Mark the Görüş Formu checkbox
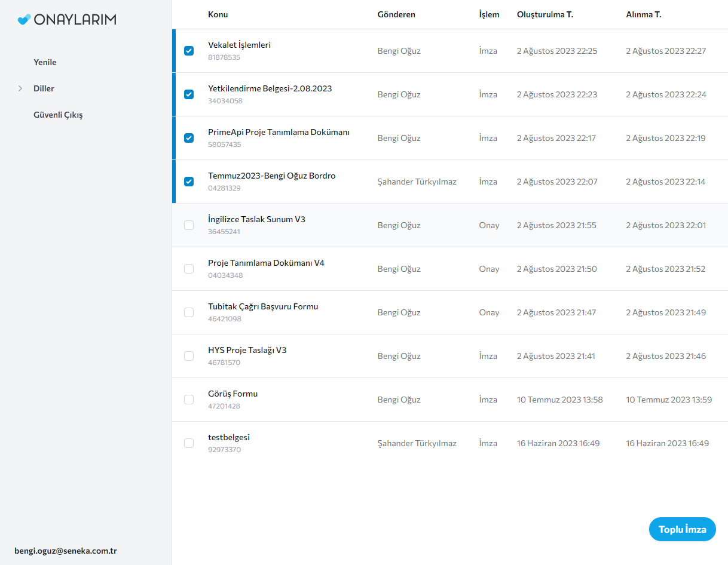 tap(189, 400)
